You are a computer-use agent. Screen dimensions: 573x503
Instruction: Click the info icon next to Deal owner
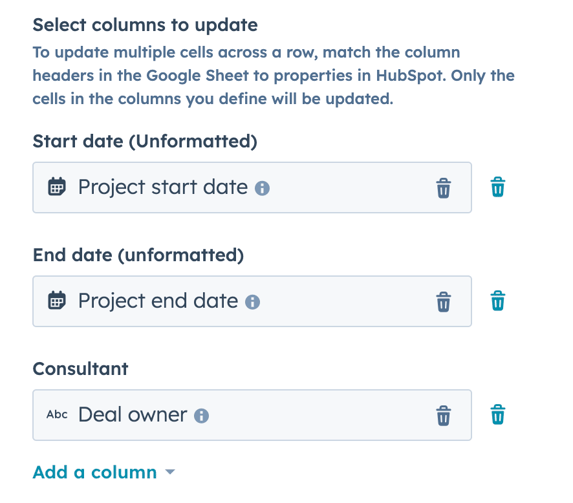[201, 416]
